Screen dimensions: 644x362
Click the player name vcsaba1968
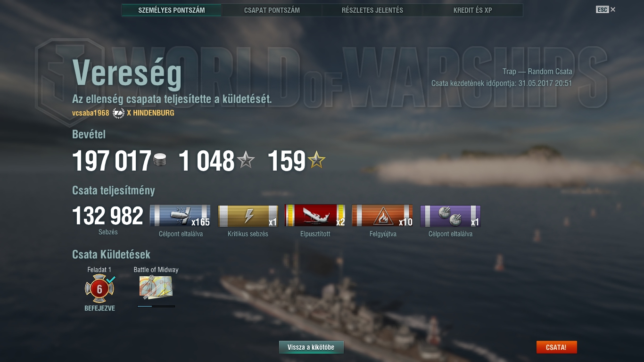pyautogui.click(x=91, y=113)
